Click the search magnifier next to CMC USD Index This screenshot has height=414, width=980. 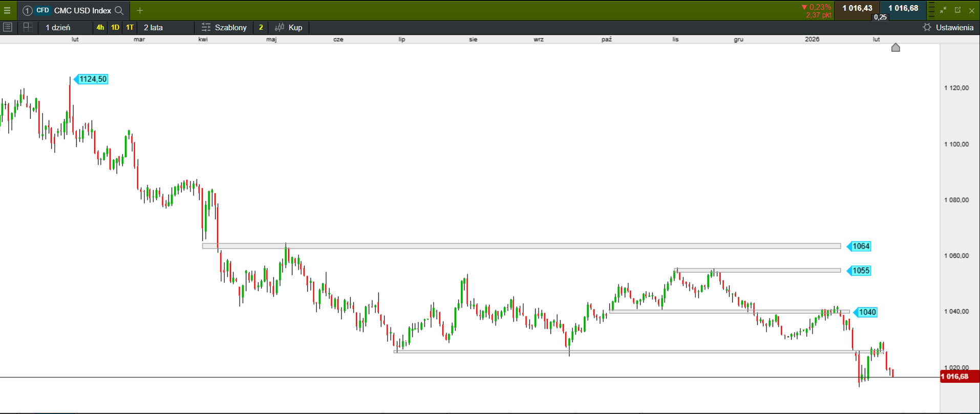tap(119, 10)
